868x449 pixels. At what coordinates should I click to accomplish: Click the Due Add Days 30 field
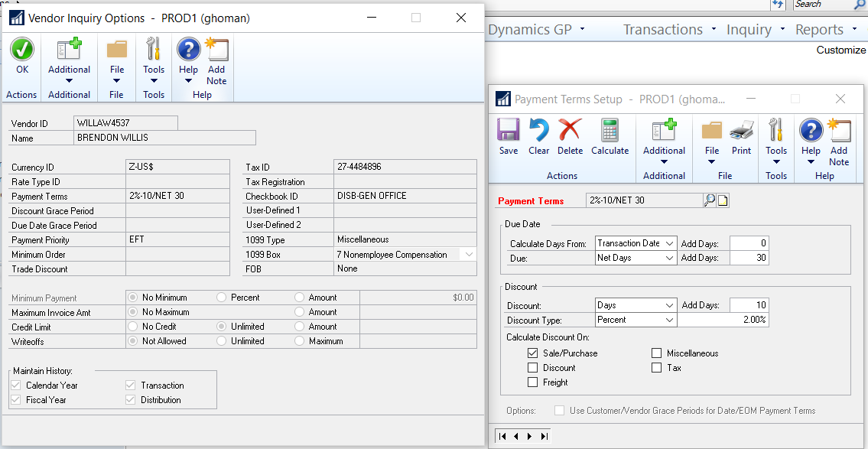click(749, 258)
